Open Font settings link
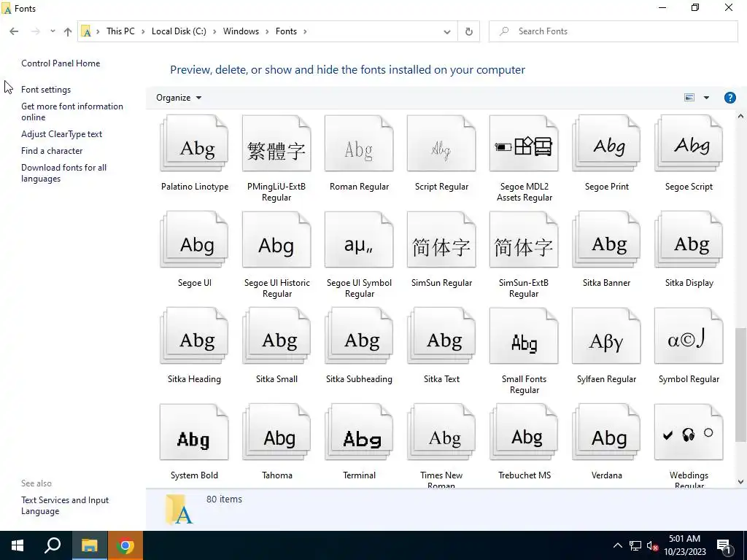 point(46,90)
